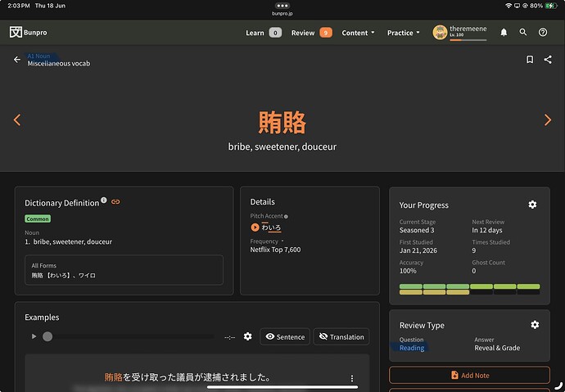Open the browser three-dot multitasking menu
The height and width of the screenshot is (392, 565).
(282, 6)
